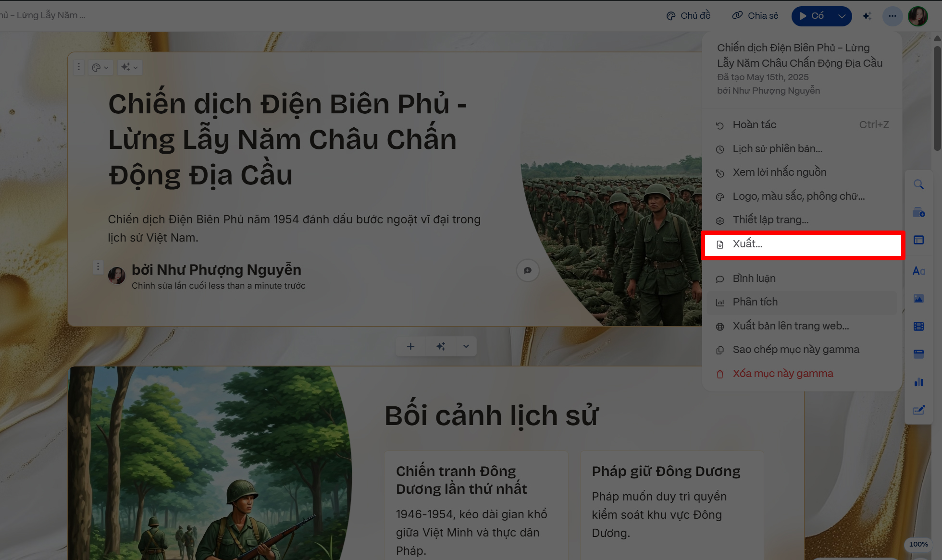Open the image insert icon in sidebar

(x=918, y=299)
